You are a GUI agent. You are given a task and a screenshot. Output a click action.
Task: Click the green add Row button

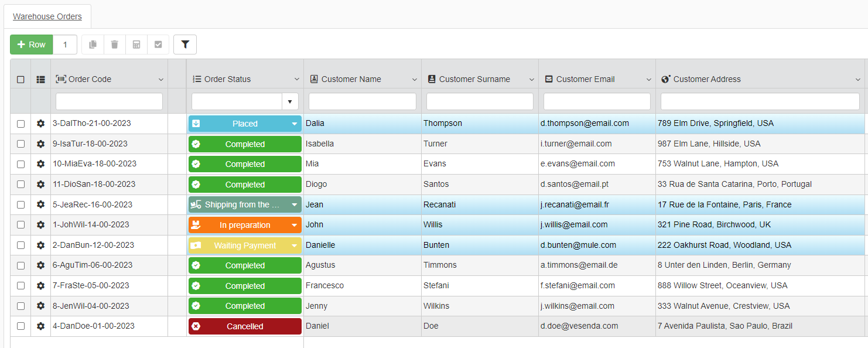[32, 45]
